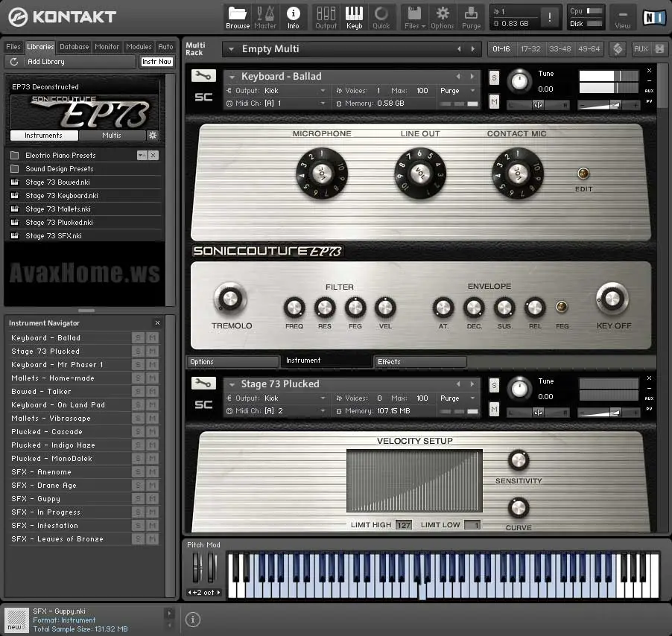Click the TREMOLO knob
Image resolution: width=672 pixels, height=636 pixels.
pos(230,299)
